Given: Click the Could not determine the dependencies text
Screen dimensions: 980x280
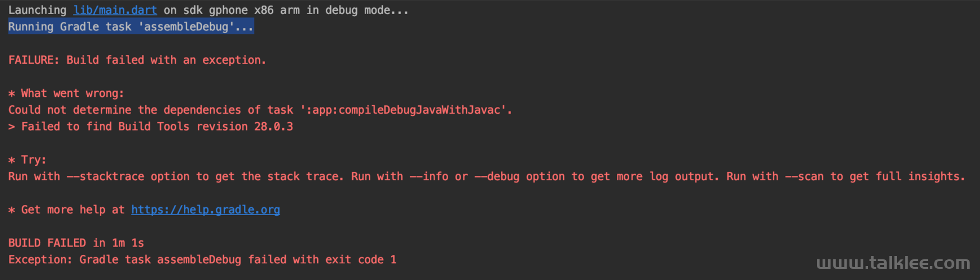Looking at the screenshot, I should pos(124,110).
